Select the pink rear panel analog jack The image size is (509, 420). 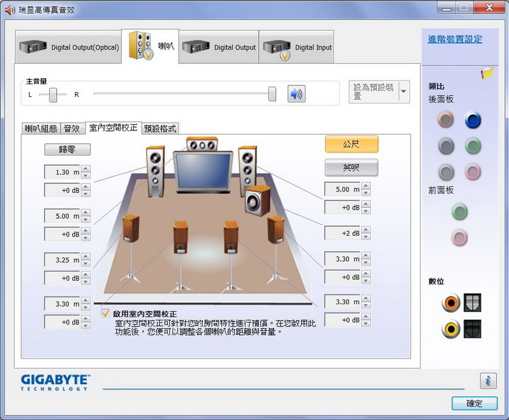(473, 172)
